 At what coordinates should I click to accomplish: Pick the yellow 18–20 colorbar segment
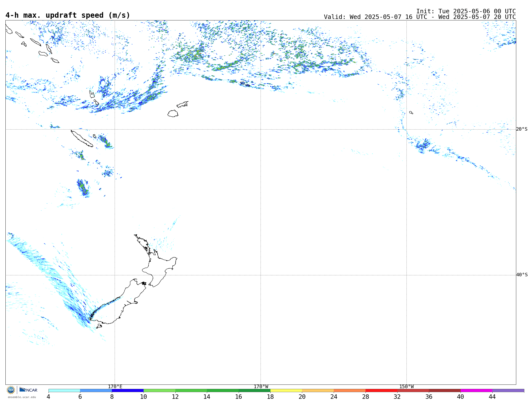pos(286,391)
